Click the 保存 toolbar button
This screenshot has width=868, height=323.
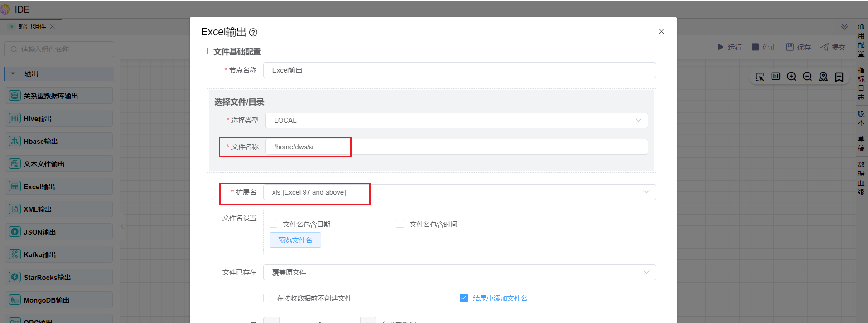pos(798,47)
